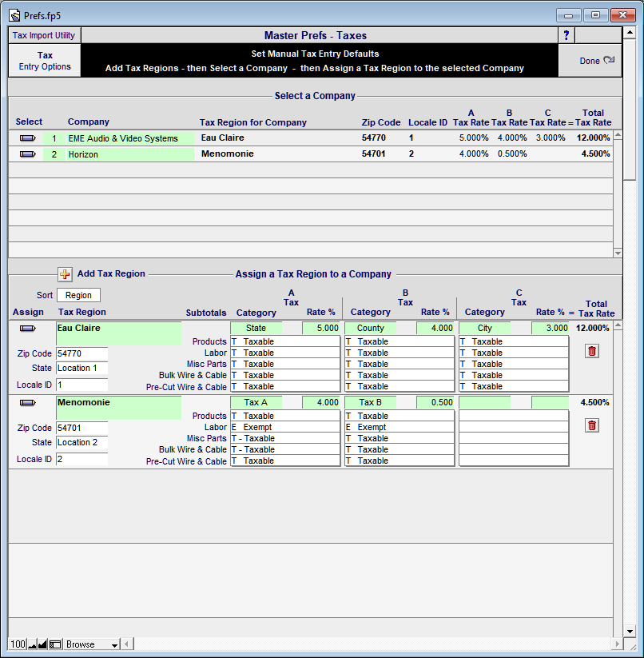
Task: Edit the City category field
Action: (485, 328)
